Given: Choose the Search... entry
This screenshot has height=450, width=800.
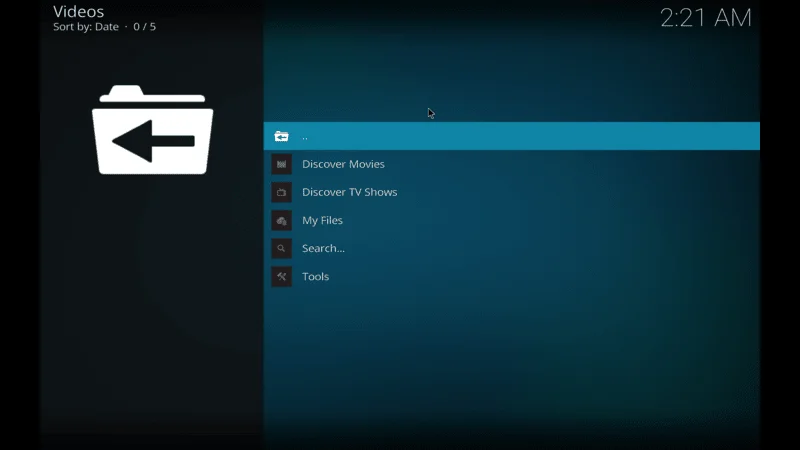Looking at the screenshot, I should coord(512,248).
